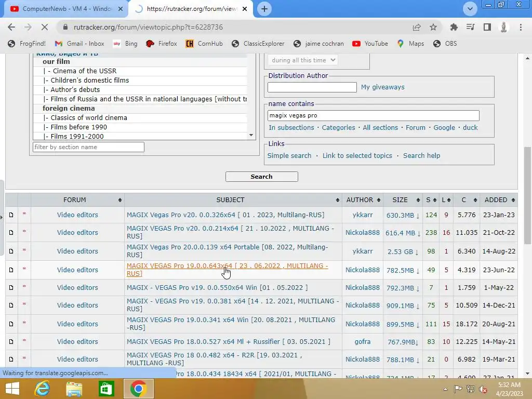Sort results by ADDED column
Viewport: 532px width, 399px height.
coord(499,200)
